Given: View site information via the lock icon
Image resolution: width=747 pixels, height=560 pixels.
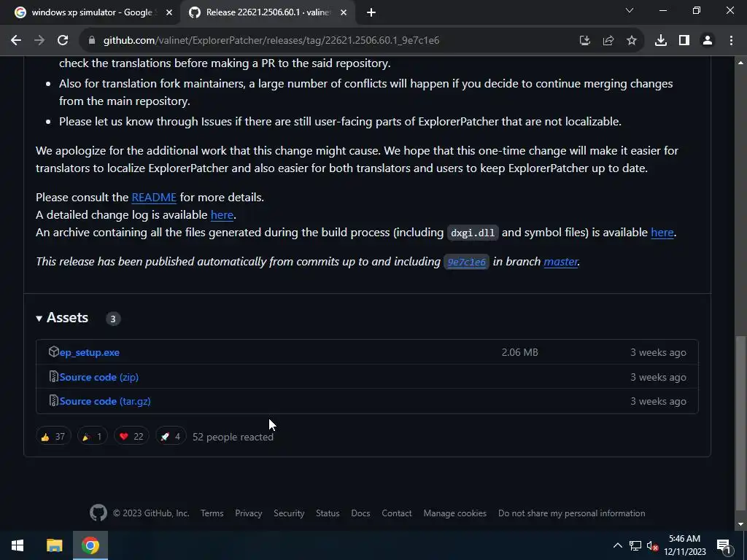Looking at the screenshot, I should (x=92, y=41).
